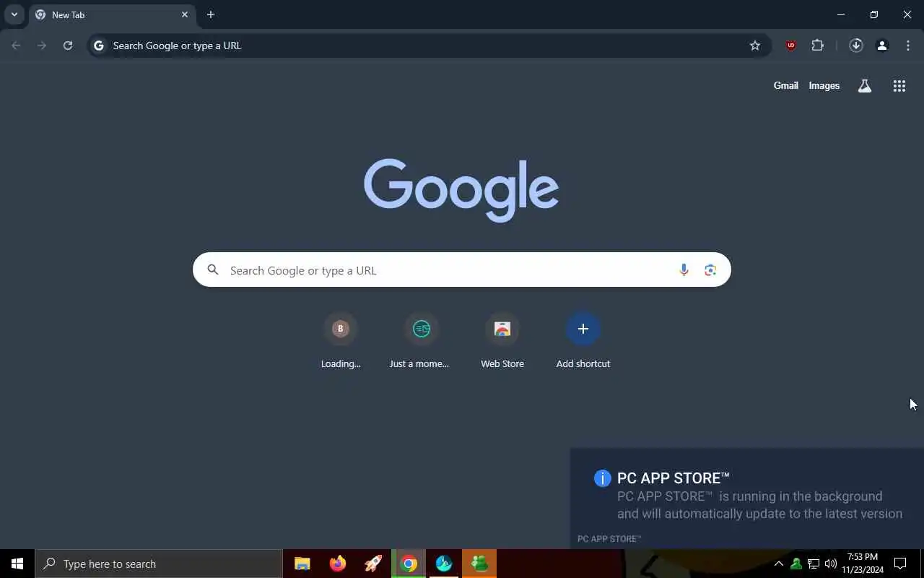Screen dimensions: 924x578
Task: Click the magnifier icon in the search box
Action: click(213, 269)
